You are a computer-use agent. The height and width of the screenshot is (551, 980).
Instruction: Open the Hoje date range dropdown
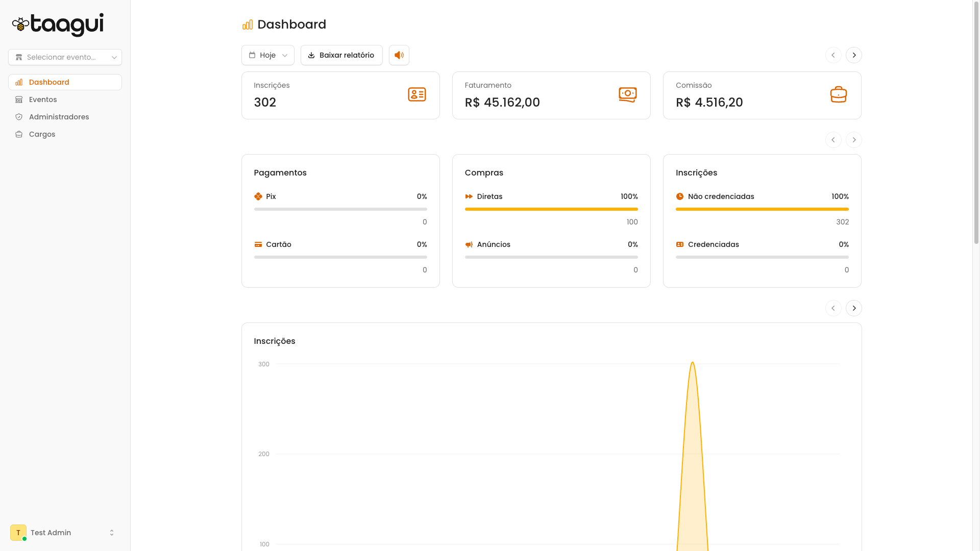[x=268, y=55]
